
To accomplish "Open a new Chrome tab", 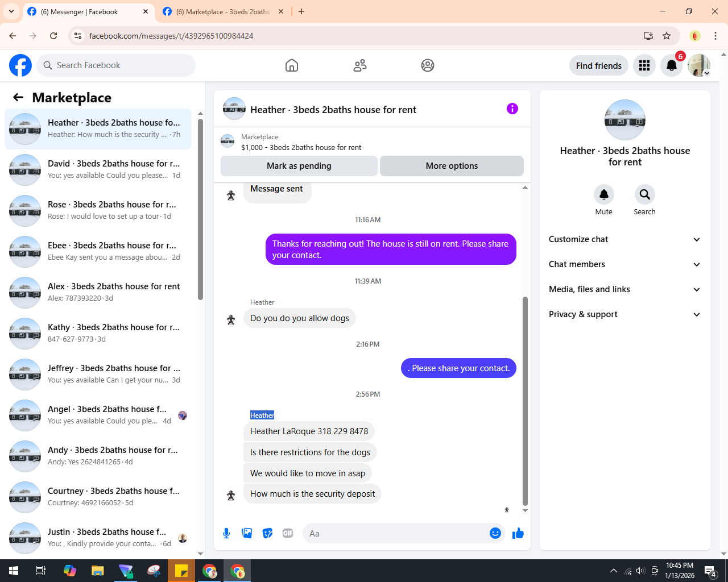I will click(x=301, y=11).
